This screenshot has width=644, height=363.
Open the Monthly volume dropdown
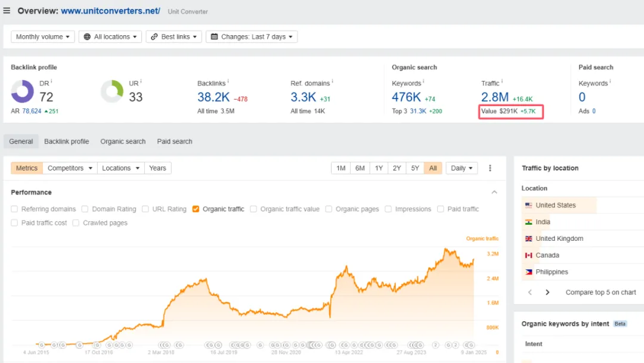(x=43, y=36)
